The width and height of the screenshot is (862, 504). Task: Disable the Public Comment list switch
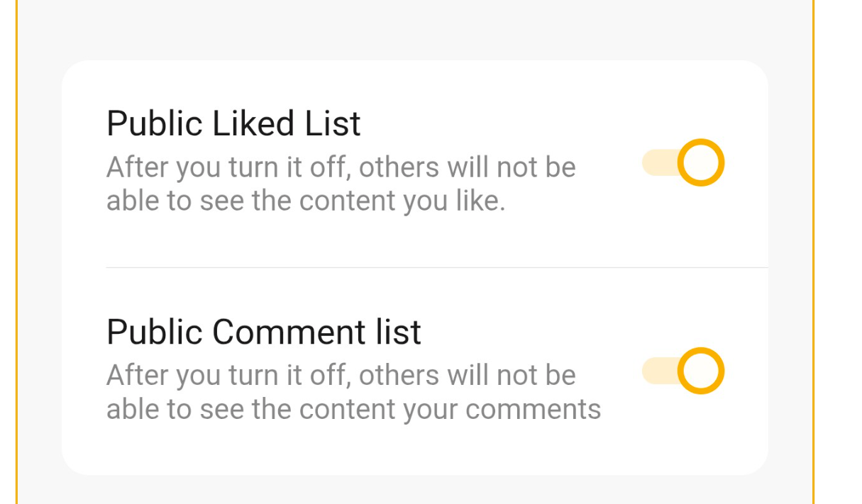tap(683, 371)
